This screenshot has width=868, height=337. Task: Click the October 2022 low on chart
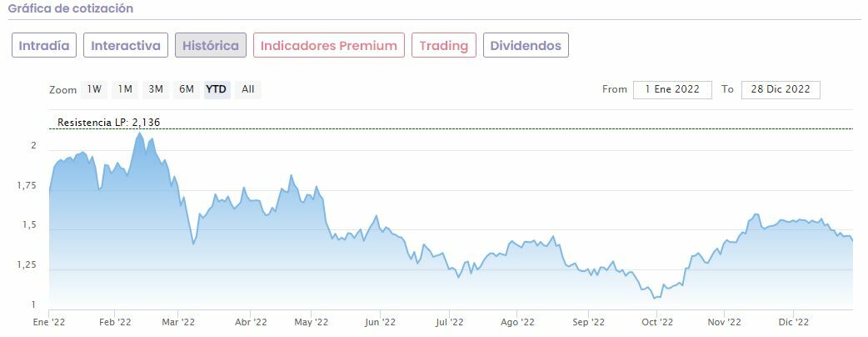[655, 297]
